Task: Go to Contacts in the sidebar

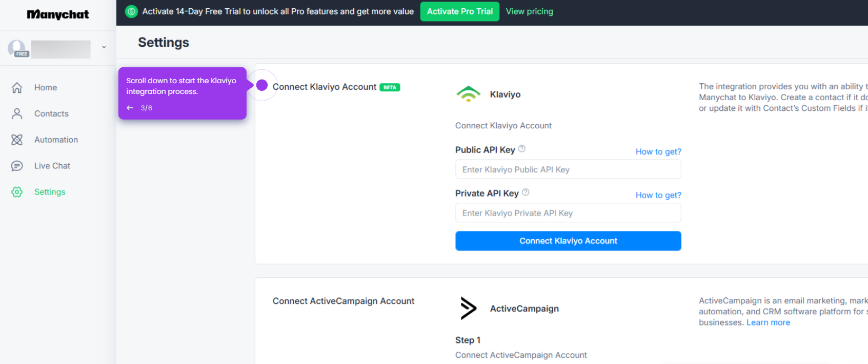Action: (51, 114)
